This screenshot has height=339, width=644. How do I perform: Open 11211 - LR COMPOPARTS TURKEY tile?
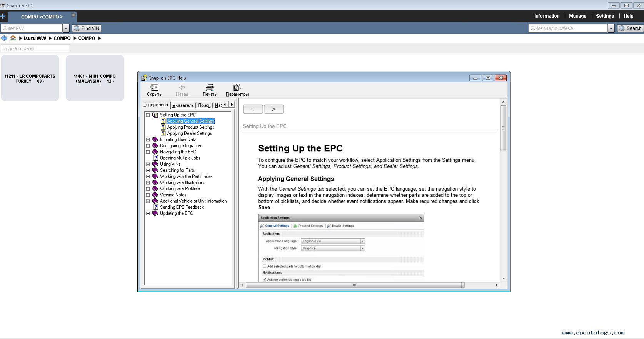pos(30,78)
